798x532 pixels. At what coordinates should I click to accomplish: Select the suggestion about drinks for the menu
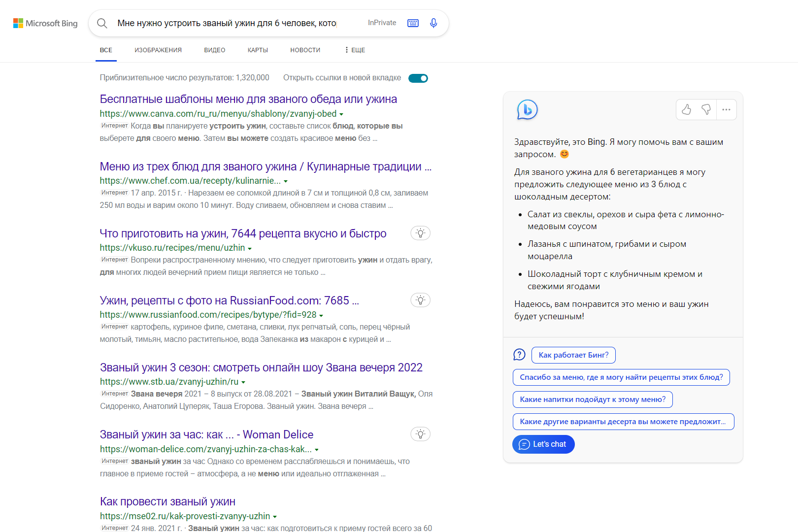tap(593, 399)
